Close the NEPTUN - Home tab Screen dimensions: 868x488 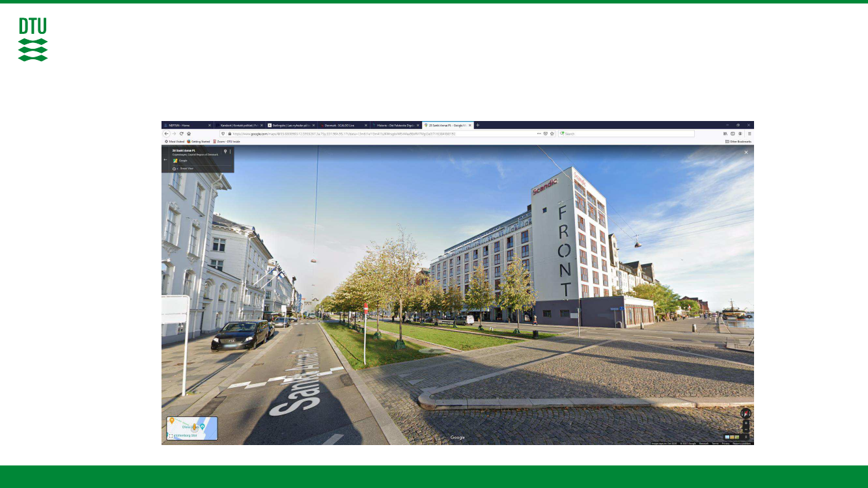[x=210, y=125]
